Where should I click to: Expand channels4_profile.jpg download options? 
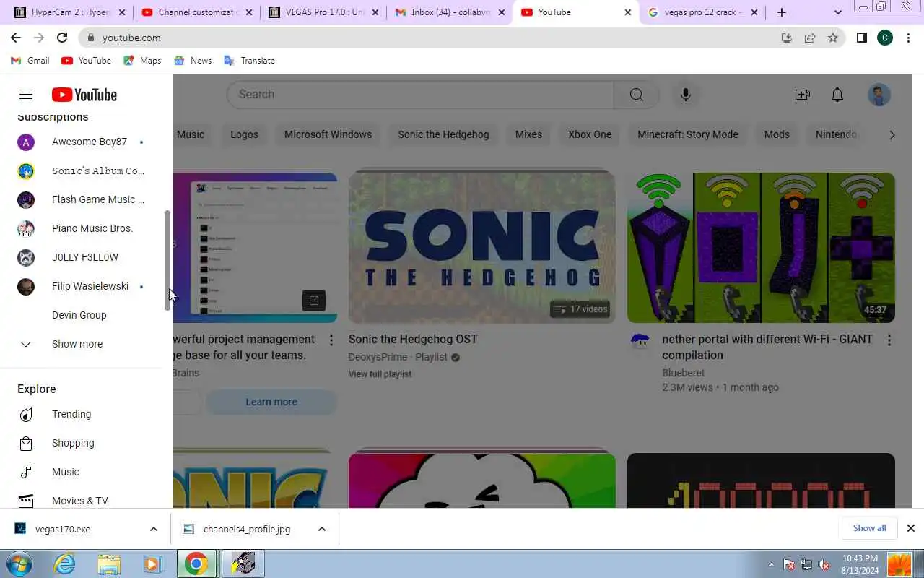coord(322,529)
